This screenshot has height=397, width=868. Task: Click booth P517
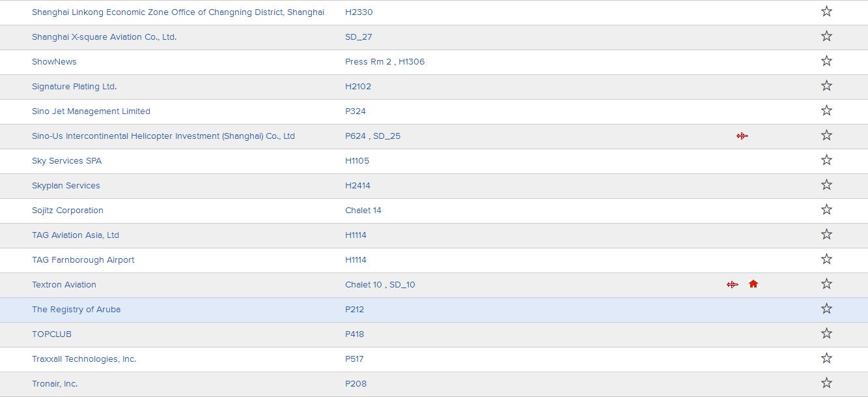pyautogui.click(x=354, y=359)
